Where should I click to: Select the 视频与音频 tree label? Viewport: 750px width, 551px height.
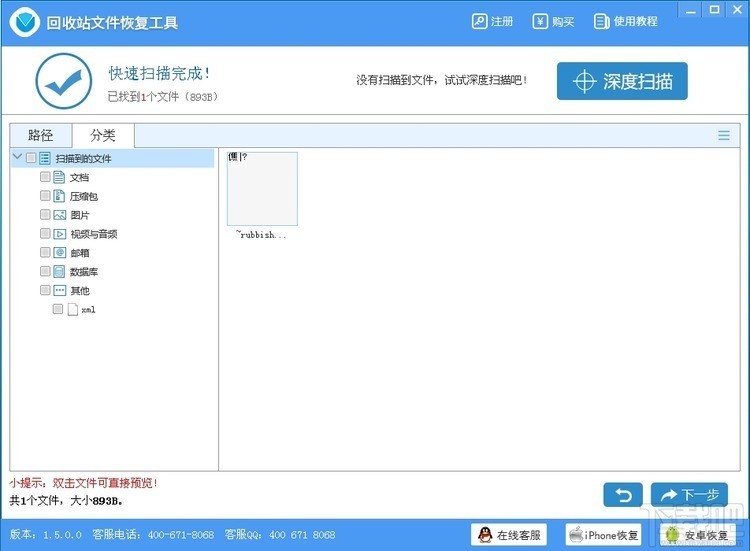tap(94, 234)
